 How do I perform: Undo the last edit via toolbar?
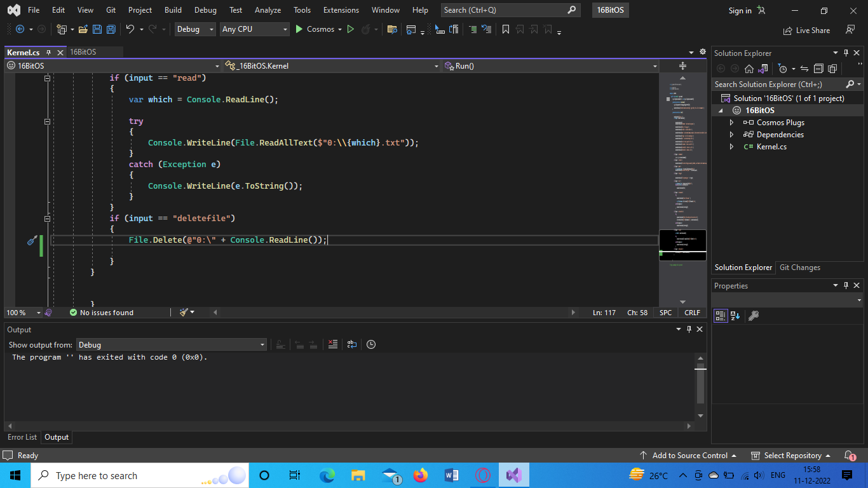tap(131, 29)
